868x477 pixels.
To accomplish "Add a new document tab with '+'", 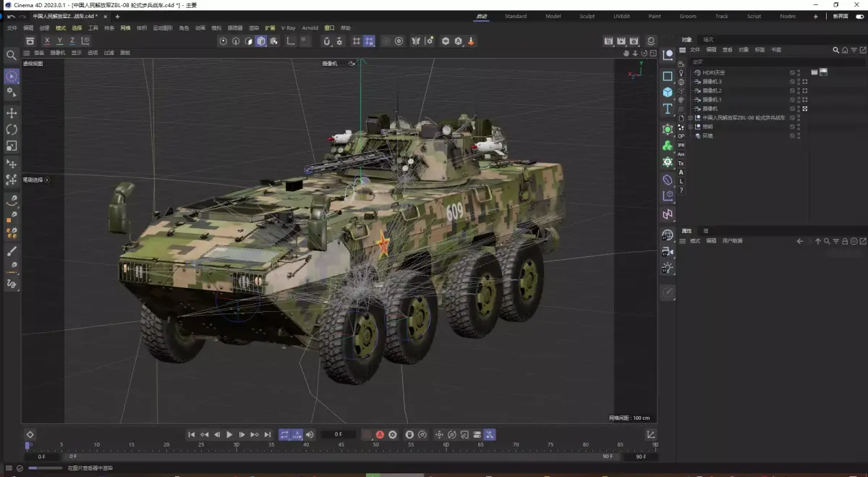I will click(x=117, y=16).
